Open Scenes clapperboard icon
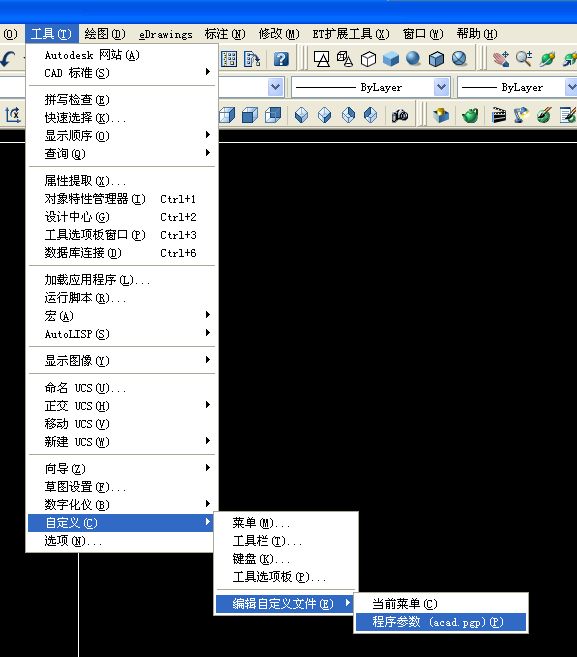 pyautogui.click(x=498, y=115)
